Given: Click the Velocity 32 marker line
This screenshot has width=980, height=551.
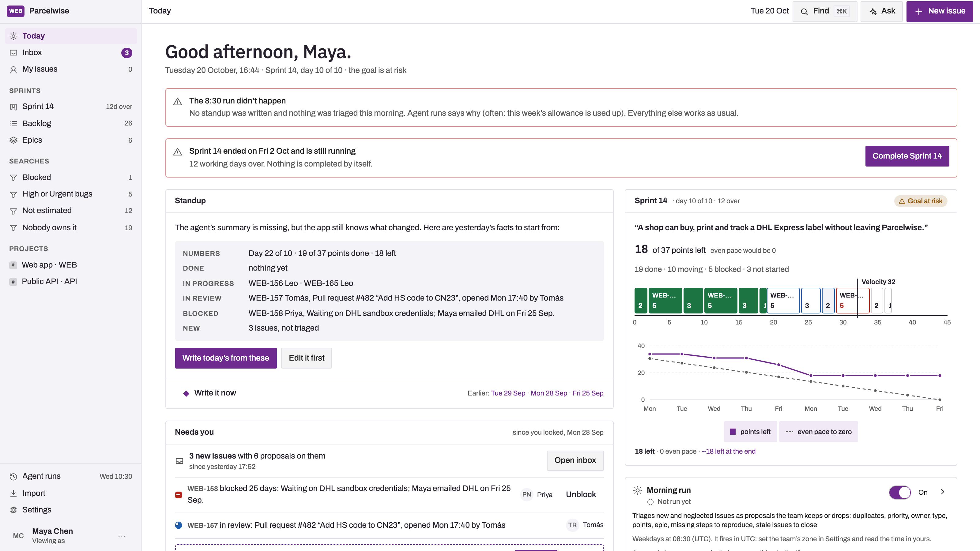Looking at the screenshot, I should pos(858,298).
